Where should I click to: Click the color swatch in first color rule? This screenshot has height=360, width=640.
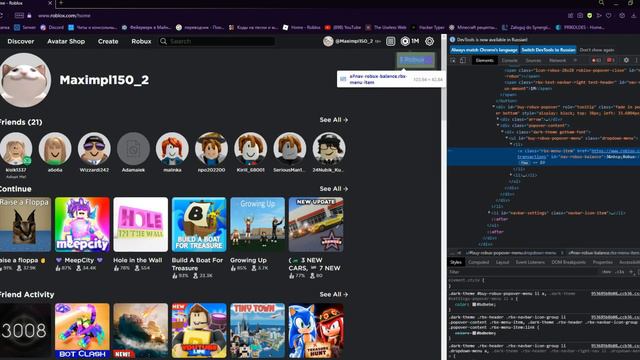[474, 304]
